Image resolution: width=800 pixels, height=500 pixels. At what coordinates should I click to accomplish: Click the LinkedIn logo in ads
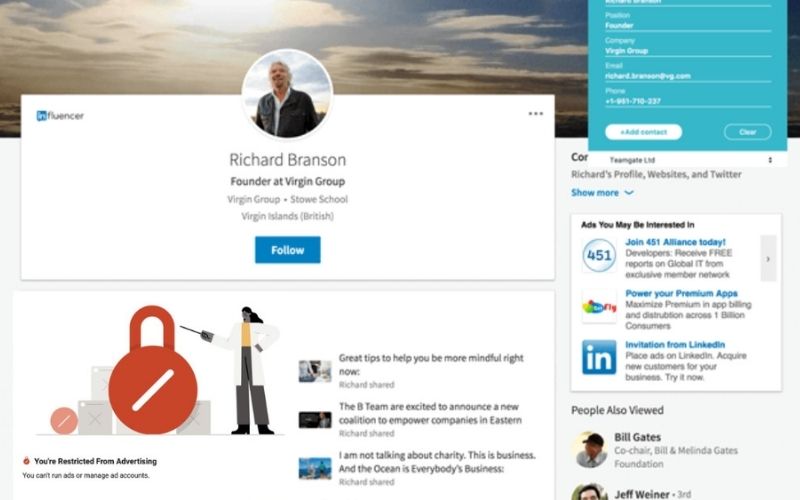click(x=599, y=357)
